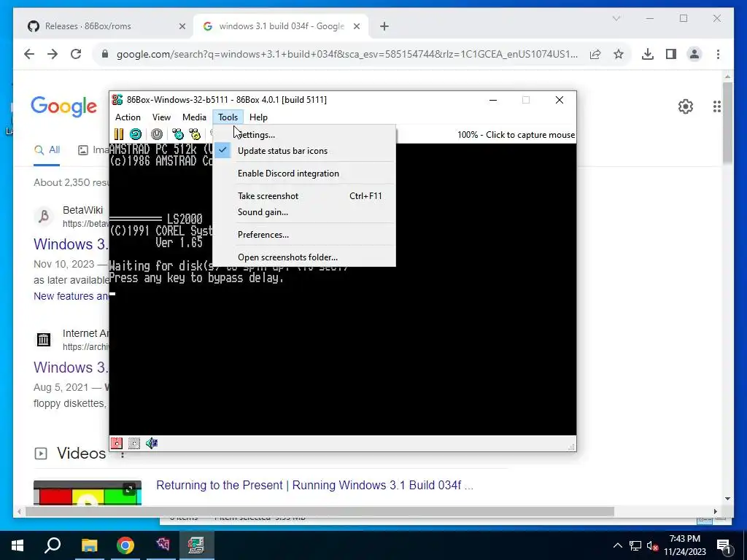This screenshot has height=560, width=747.
Task: Open the View menu in 86Box
Action: click(x=161, y=117)
